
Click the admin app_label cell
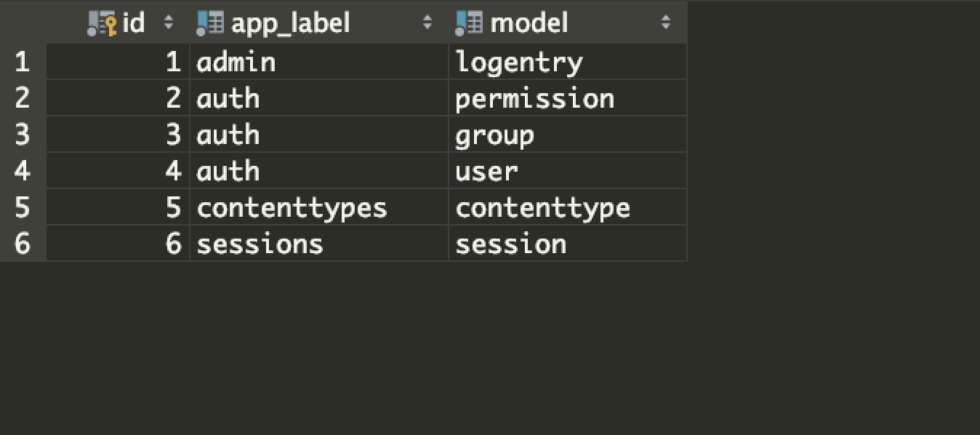point(319,62)
